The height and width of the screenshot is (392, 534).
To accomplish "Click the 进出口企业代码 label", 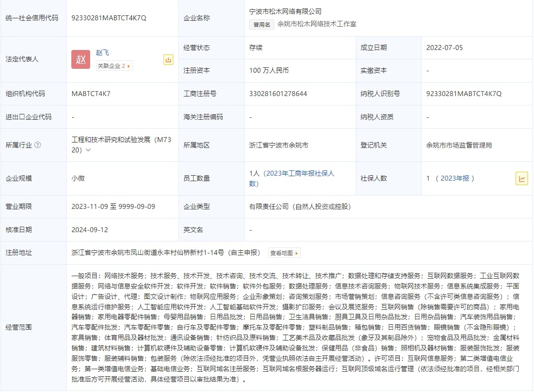I will 29,117.
